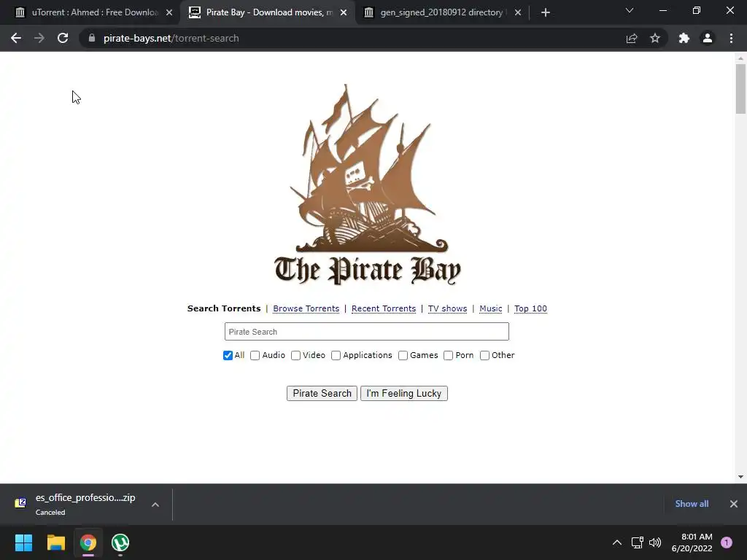Uncheck the All category checkbox
The width and height of the screenshot is (747, 560).
pyautogui.click(x=228, y=355)
